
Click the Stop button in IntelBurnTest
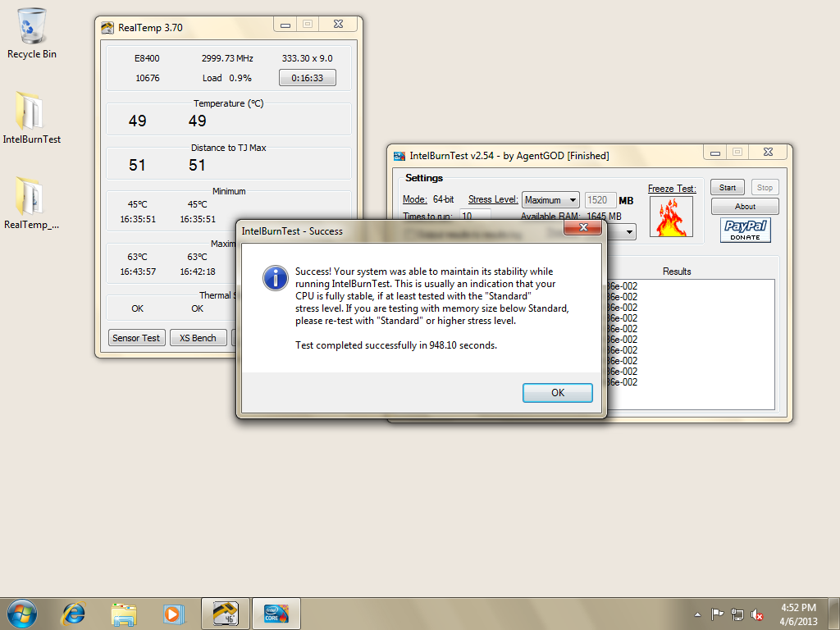pyautogui.click(x=765, y=188)
